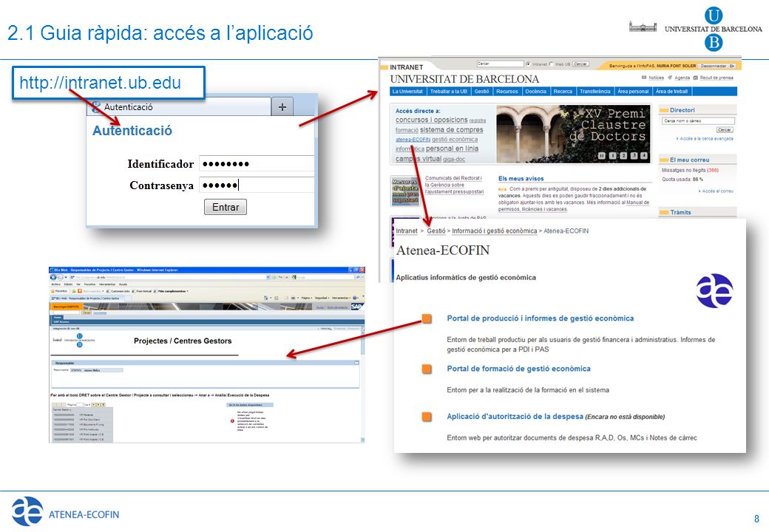
Task: Click the IE back button in SAP window
Action: pos(53,277)
